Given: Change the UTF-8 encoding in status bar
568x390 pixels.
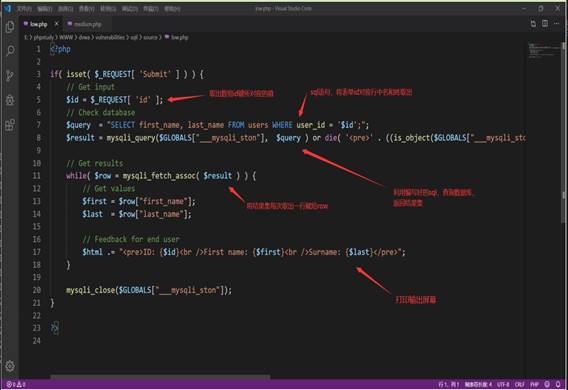Looking at the screenshot, I should click(503, 384).
